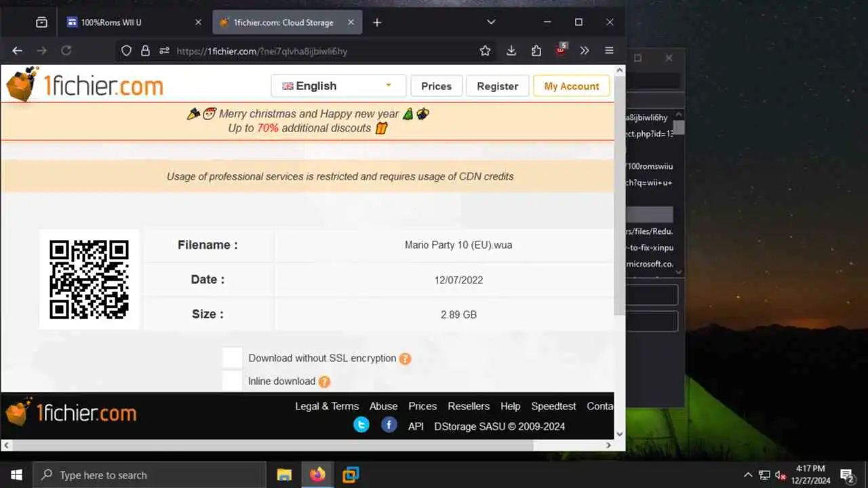
Task: Open Firefox View icon in tab bar
Action: 41,22
